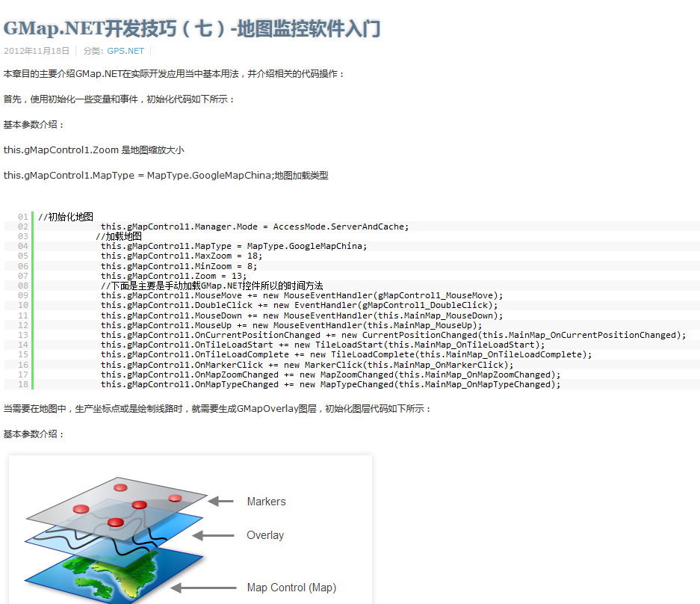The height and width of the screenshot is (604, 700).
Task: Click the text MapType.GoogleMapChina;地图加载类型
Action: pyautogui.click(x=238, y=176)
